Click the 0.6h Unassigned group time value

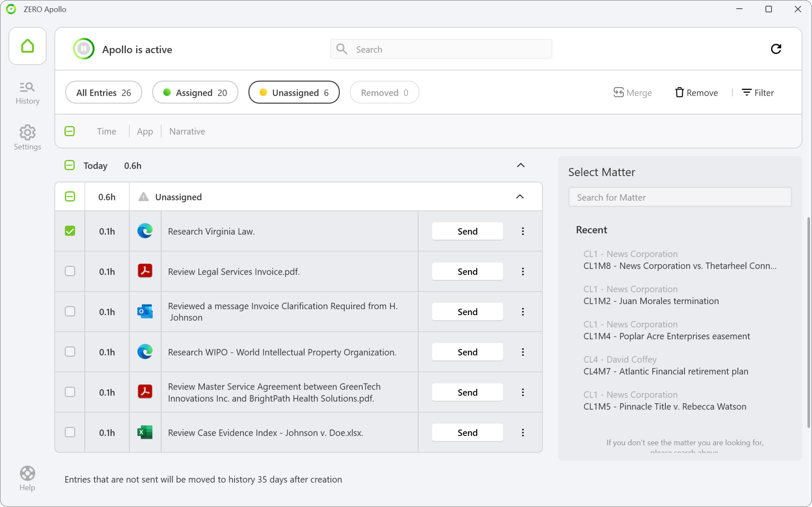[107, 197]
